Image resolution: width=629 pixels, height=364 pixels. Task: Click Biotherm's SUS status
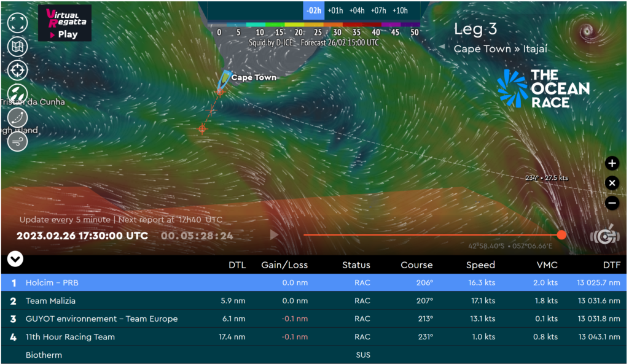[x=363, y=355]
